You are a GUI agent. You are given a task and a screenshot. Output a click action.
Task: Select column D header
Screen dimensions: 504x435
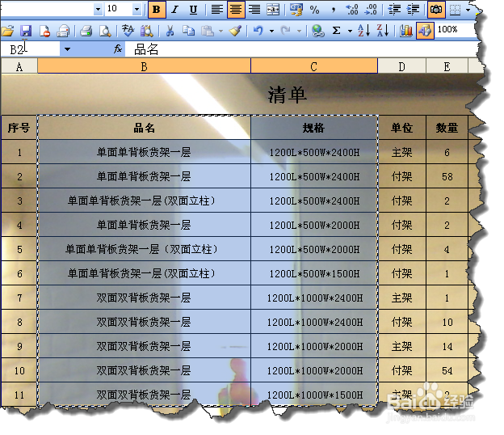(401, 66)
